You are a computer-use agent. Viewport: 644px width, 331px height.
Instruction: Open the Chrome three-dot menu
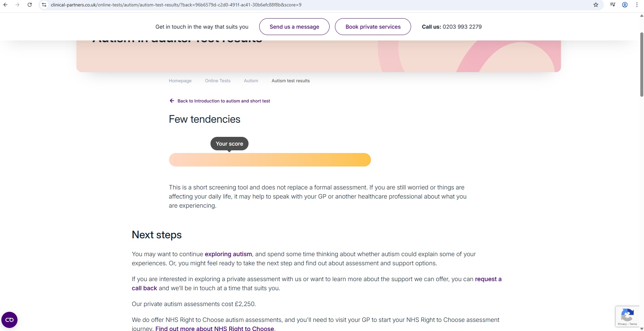pyautogui.click(x=637, y=5)
